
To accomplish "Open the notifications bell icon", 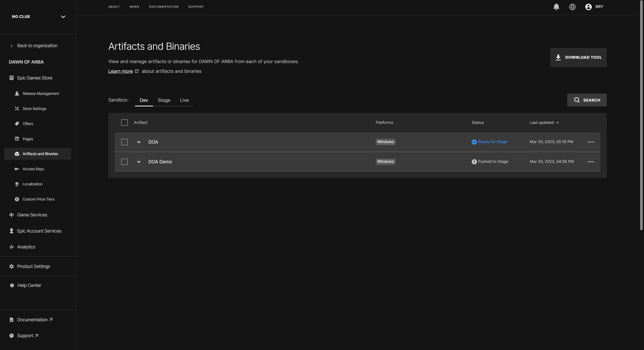I will tap(556, 7).
